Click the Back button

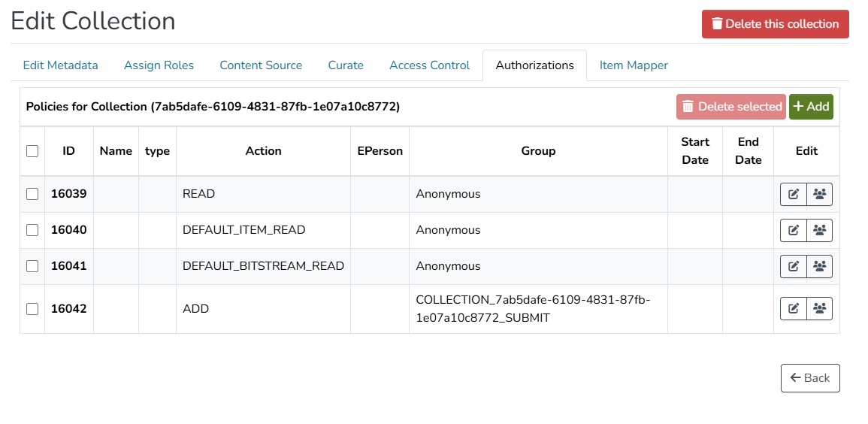tap(810, 378)
